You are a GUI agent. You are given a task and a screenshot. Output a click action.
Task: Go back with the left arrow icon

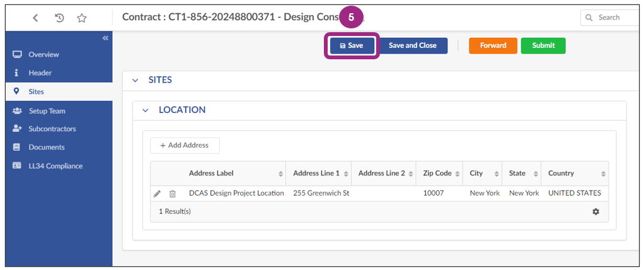coord(36,18)
